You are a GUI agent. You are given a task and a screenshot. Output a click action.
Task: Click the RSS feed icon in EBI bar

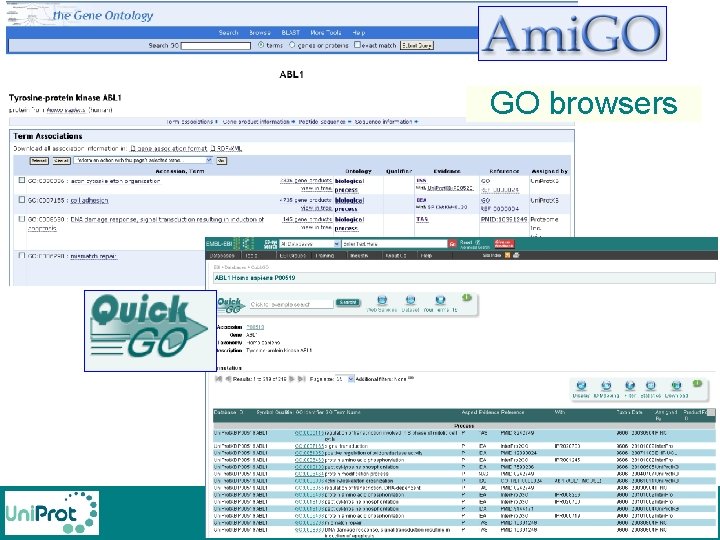(507, 255)
